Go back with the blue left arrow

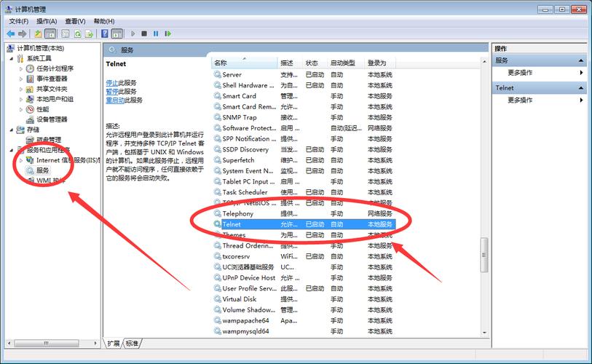11,34
